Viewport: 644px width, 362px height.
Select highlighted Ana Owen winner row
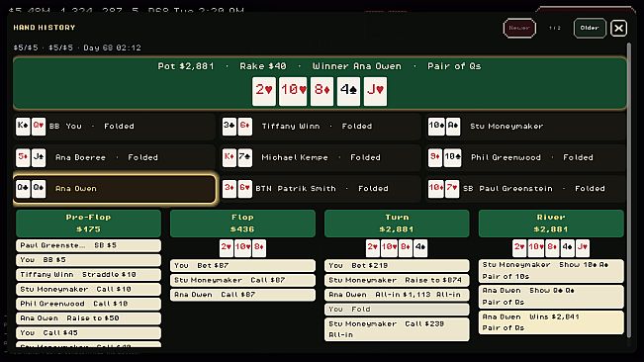pos(114,188)
